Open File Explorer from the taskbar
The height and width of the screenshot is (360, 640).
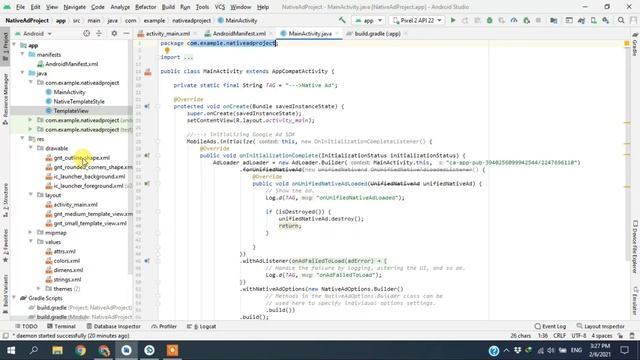coord(57,350)
